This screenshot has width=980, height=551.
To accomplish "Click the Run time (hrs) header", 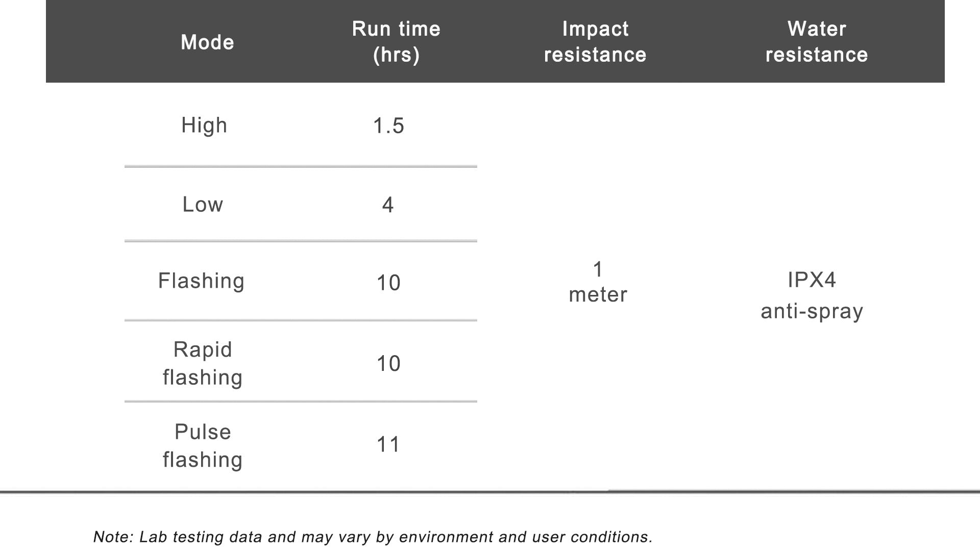I will click(396, 42).
